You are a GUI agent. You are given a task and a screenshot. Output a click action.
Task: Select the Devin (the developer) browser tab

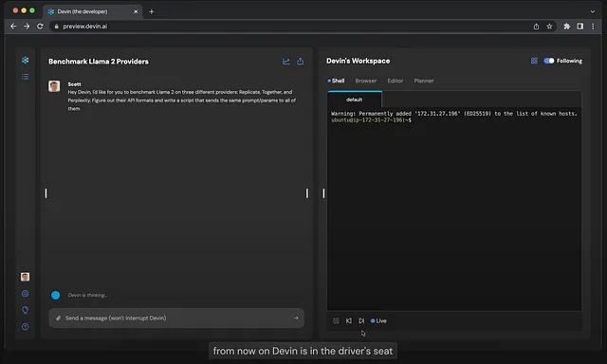pos(92,11)
